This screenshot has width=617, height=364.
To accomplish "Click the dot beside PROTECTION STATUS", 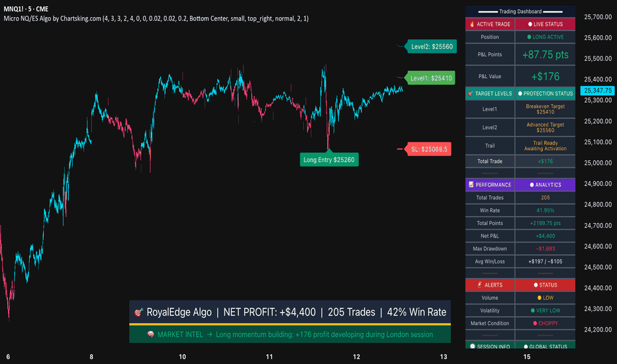I will point(520,94).
